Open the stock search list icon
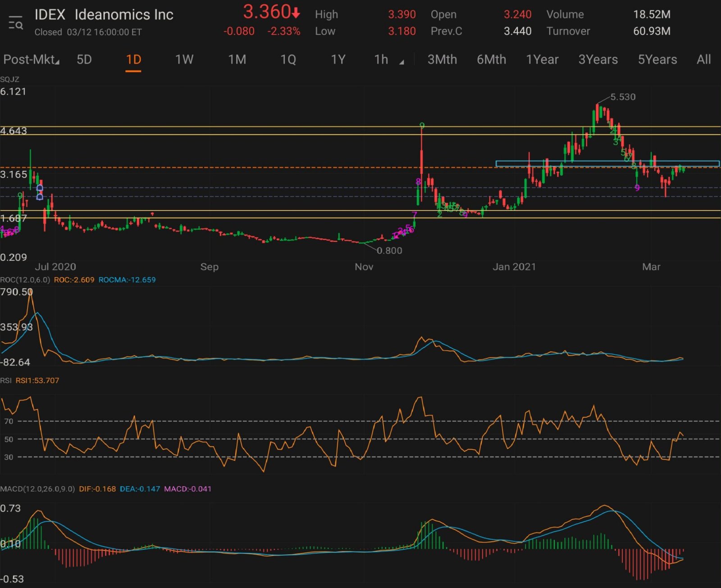721x588 pixels. point(16,22)
